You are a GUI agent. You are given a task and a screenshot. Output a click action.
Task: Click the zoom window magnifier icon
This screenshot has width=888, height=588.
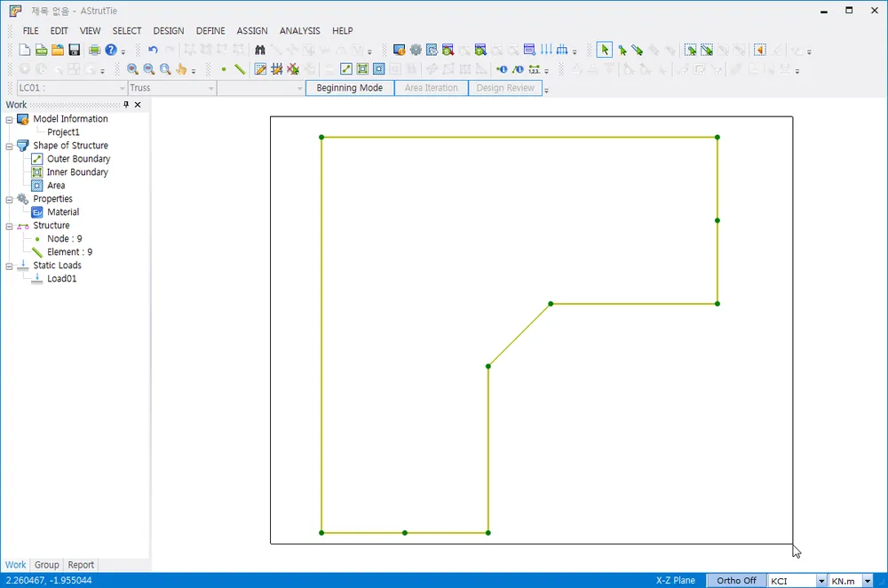click(x=165, y=69)
